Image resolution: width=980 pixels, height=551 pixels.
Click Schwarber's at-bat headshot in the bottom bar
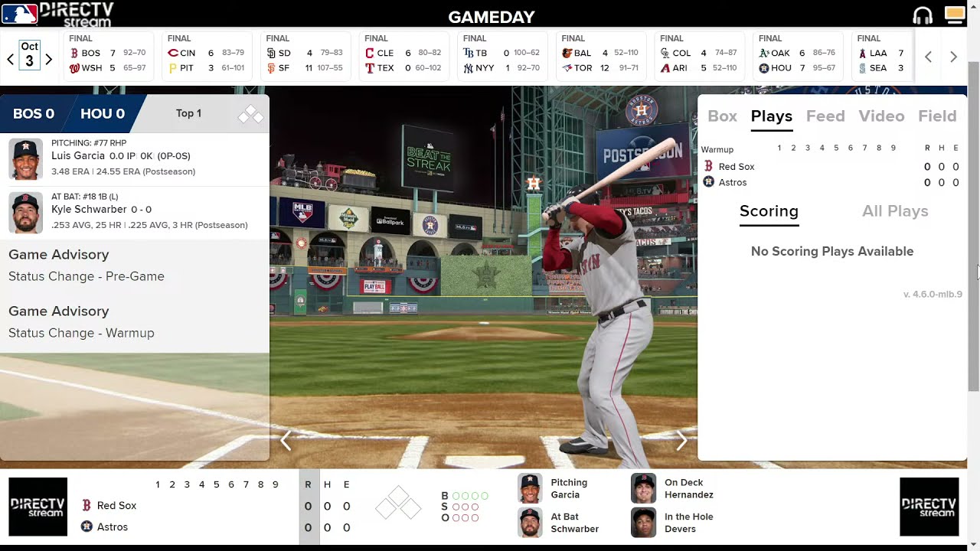[x=530, y=523]
